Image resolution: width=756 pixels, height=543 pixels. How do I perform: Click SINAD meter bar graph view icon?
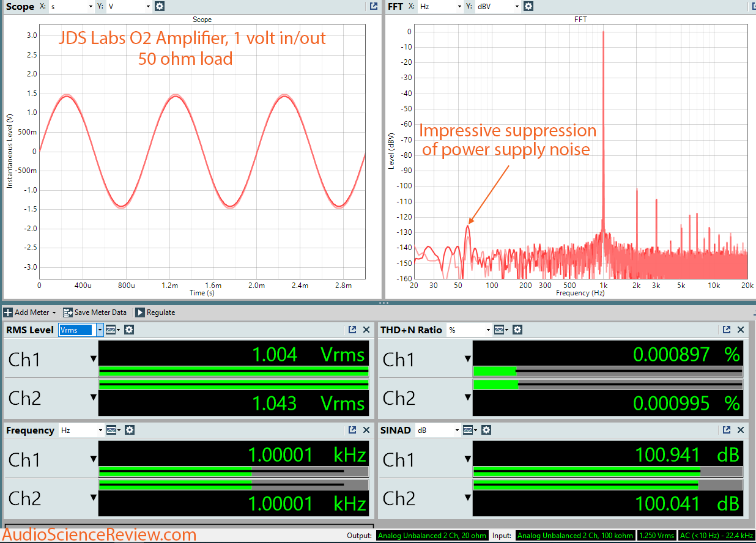[x=469, y=430]
